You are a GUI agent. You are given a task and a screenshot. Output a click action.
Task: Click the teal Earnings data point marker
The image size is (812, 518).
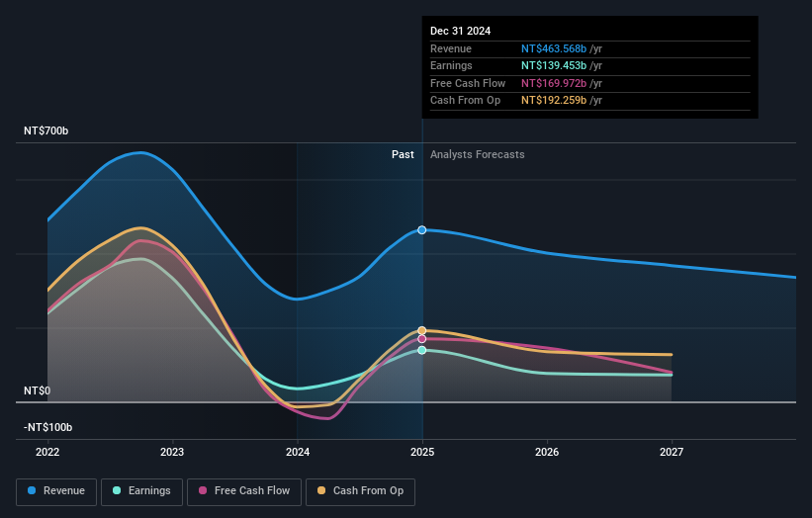[422, 350]
